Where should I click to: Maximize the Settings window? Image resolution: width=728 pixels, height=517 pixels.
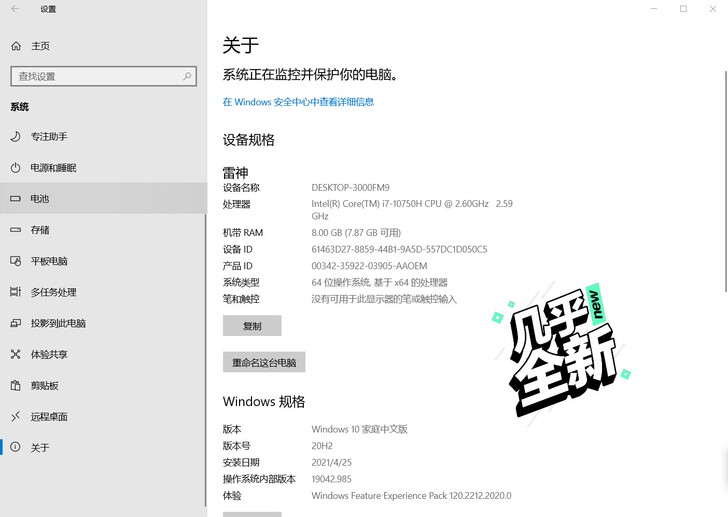pyautogui.click(x=683, y=9)
